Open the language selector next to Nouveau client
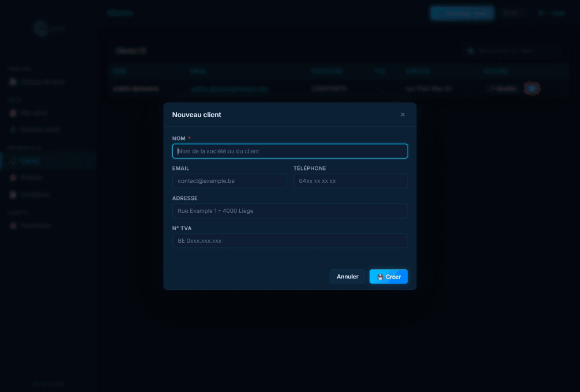 point(511,13)
